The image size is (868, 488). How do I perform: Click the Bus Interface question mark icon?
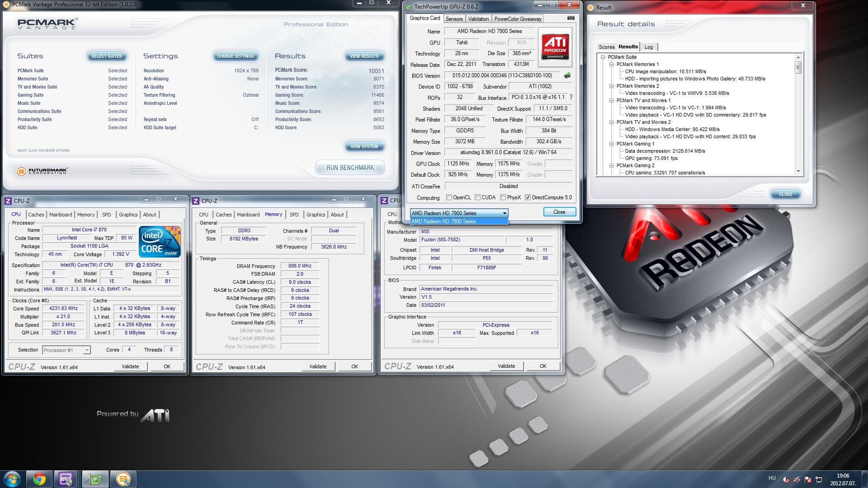click(x=571, y=97)
